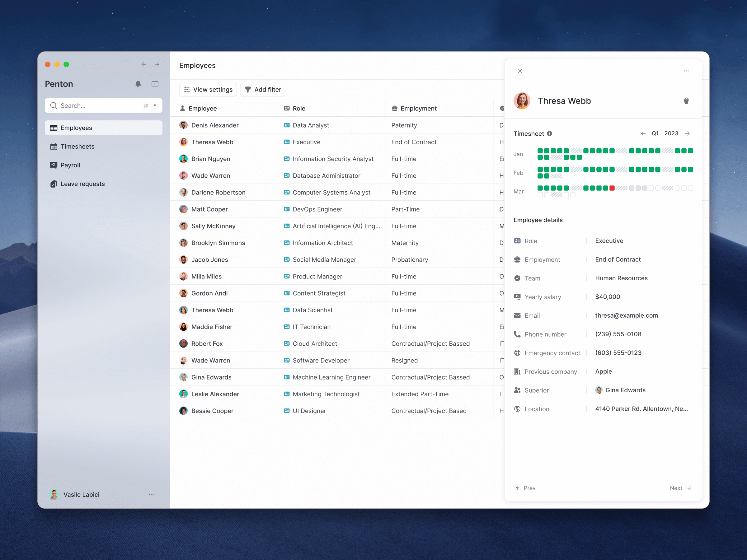
Task: Open Brian Nguyen's employee record
Action: tap(210, 159)
